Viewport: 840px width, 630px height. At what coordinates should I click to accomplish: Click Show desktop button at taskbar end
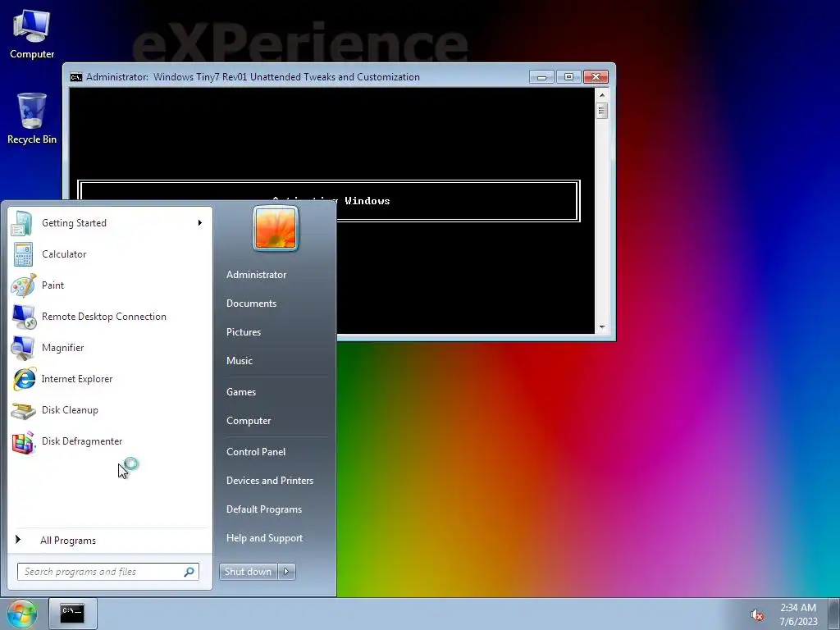834,614
